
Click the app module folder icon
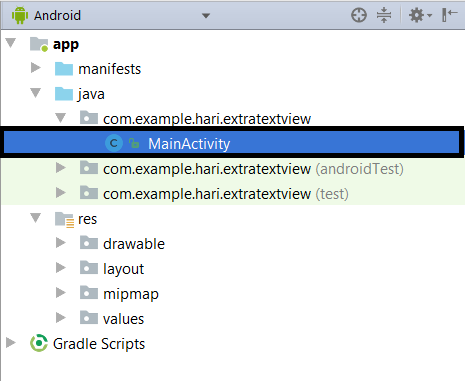coord(39,44)
